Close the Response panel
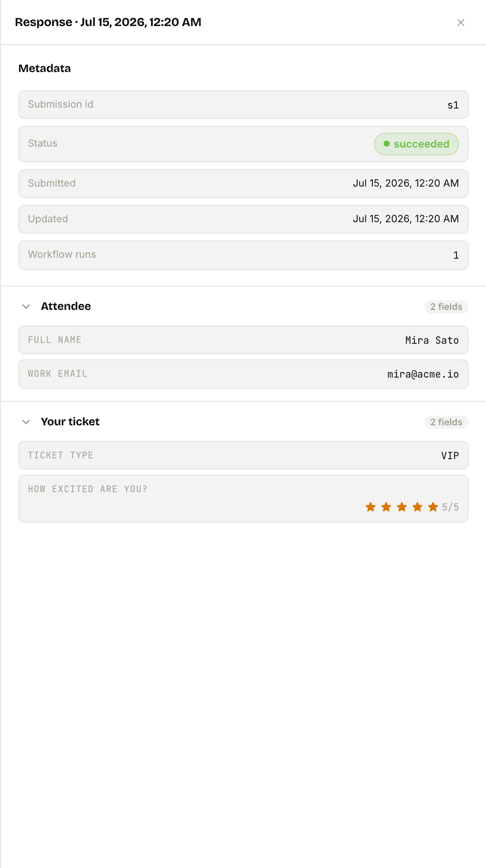 (461, 23)
